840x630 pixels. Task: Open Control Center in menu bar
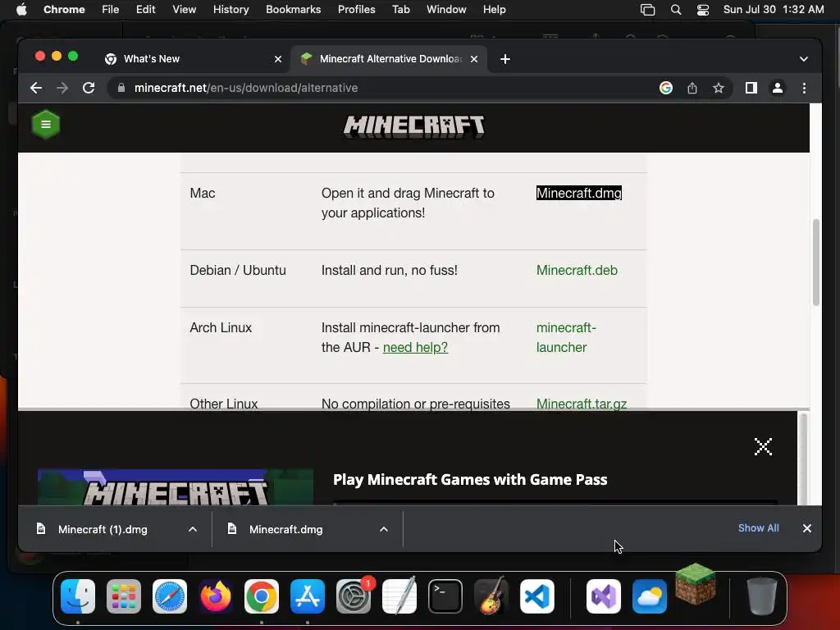point(703,10)
